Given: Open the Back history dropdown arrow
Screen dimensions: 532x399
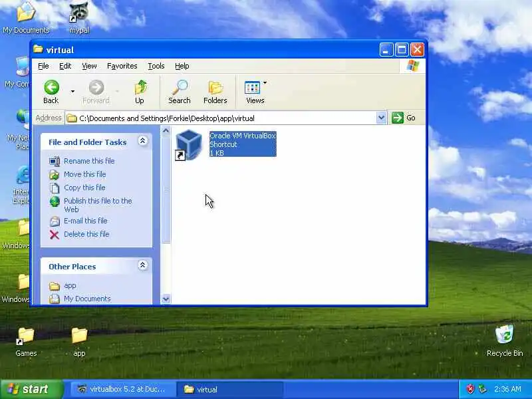Looking at the screenshot, I should [x=72, y=92].
